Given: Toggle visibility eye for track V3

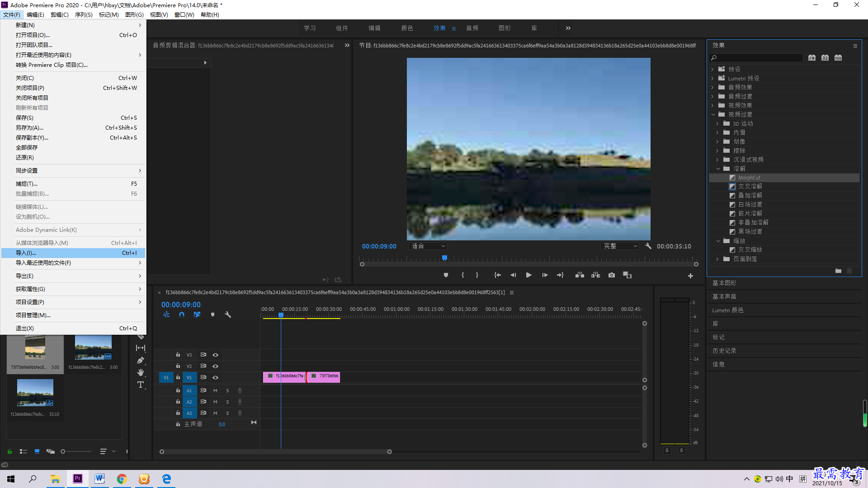Looking at the screenshot, I should click(x=215, y=355).
